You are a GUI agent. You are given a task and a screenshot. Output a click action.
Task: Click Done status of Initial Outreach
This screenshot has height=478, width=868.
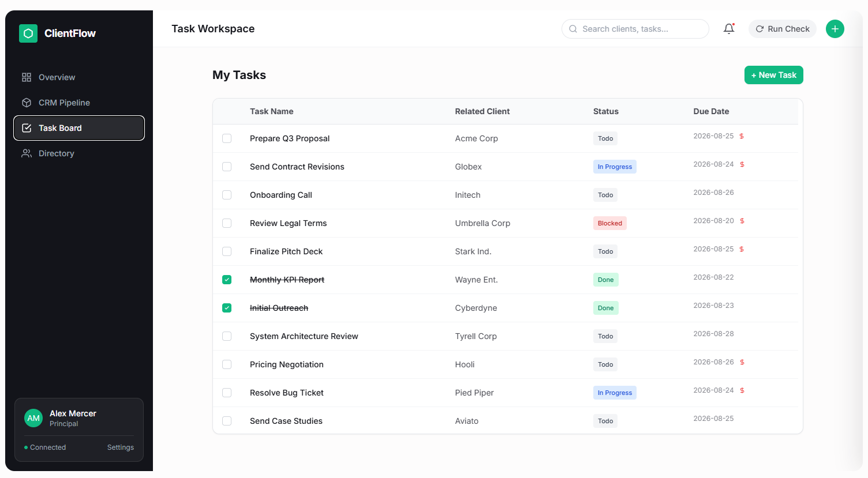tap(606, 308)
